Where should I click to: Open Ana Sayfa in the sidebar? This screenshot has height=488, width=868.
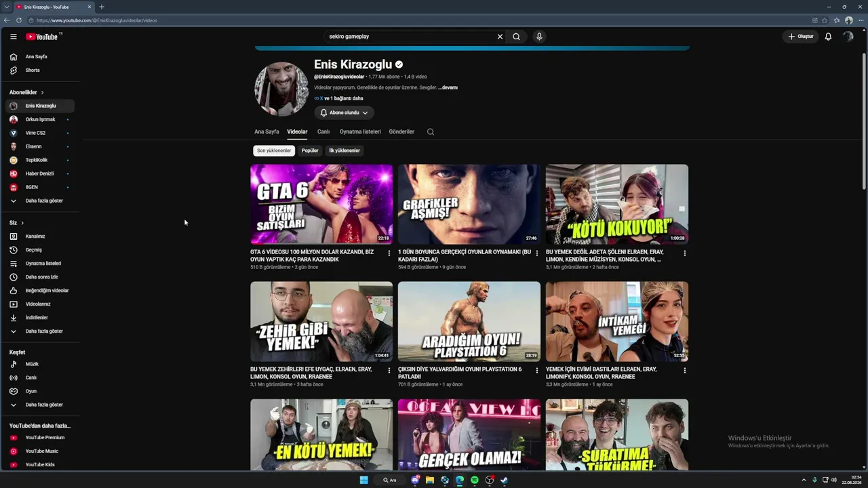point(41,57)
